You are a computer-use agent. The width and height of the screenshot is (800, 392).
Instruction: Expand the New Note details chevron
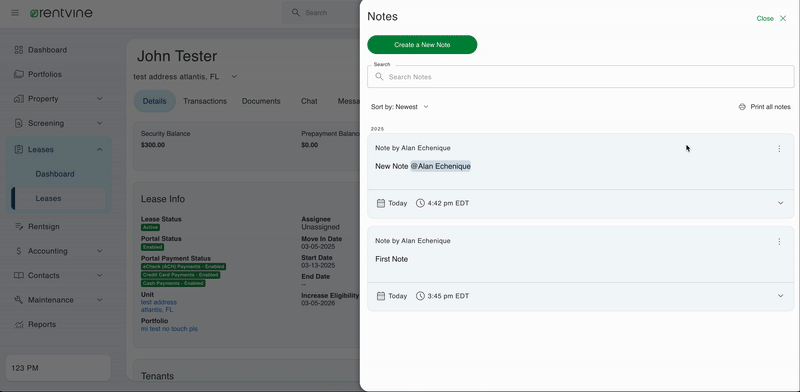(x=780, y=203)
